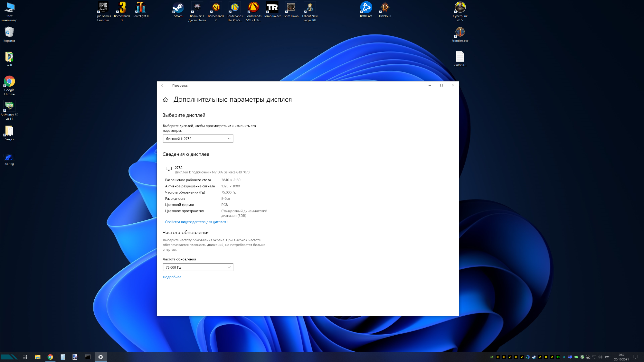
Task: Open the 2200G.txt file on desktop
Action: coord(460,57)
